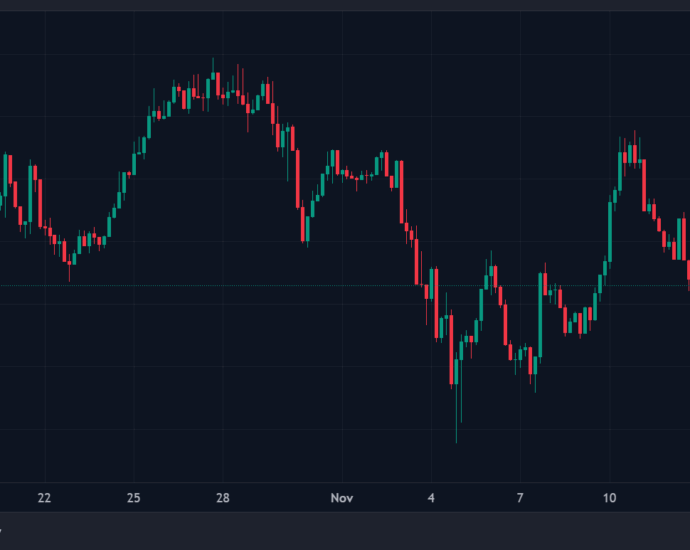Image resolution: width=690 pixels, height=550 pixels.
Task: Select the 25 date label on time axis
Action: tap(134, 498)
